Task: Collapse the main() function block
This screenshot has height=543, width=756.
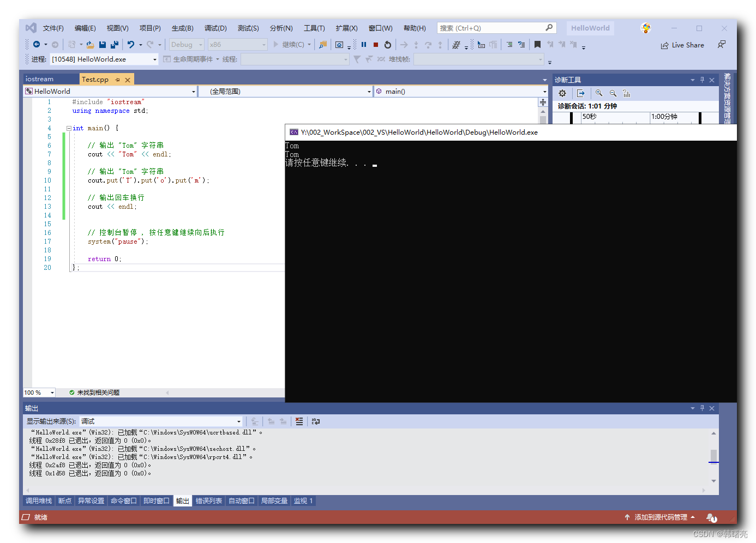Action: coord(69,128)
